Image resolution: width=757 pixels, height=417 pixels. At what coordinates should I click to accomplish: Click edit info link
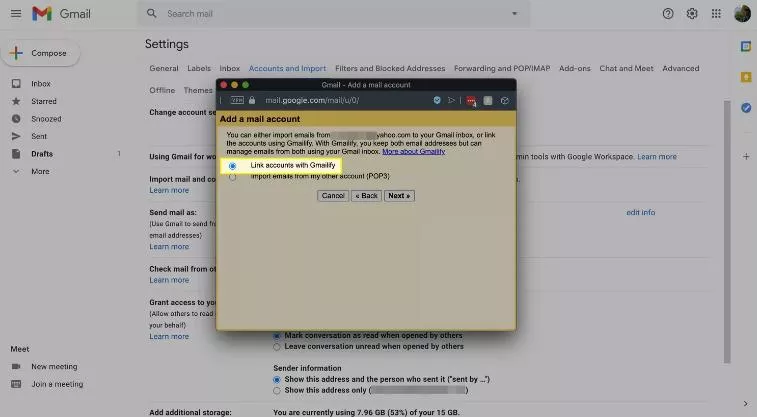coord(641,212)
